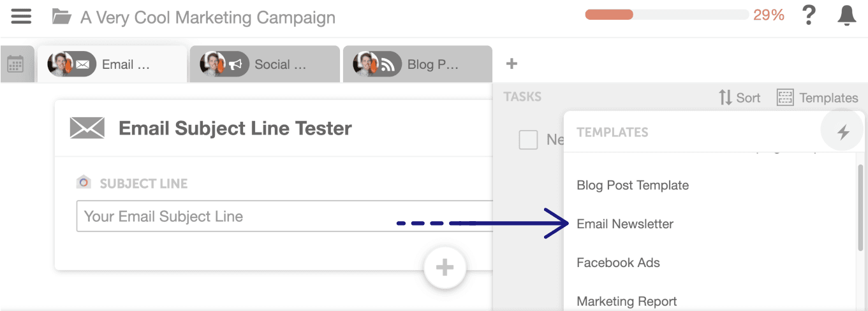Click the 29% progress bar

667,15
